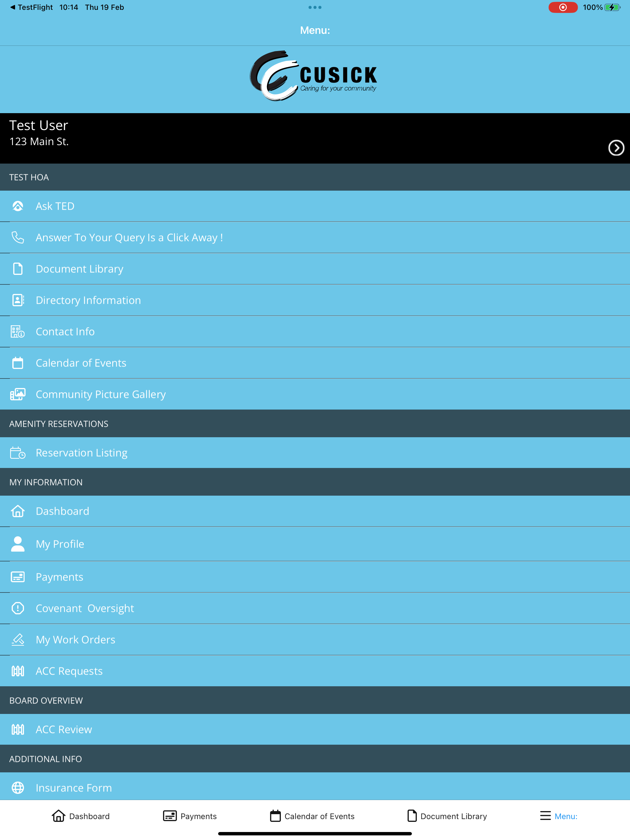Click the Document Library page icon in menu list

pos(18,269)
